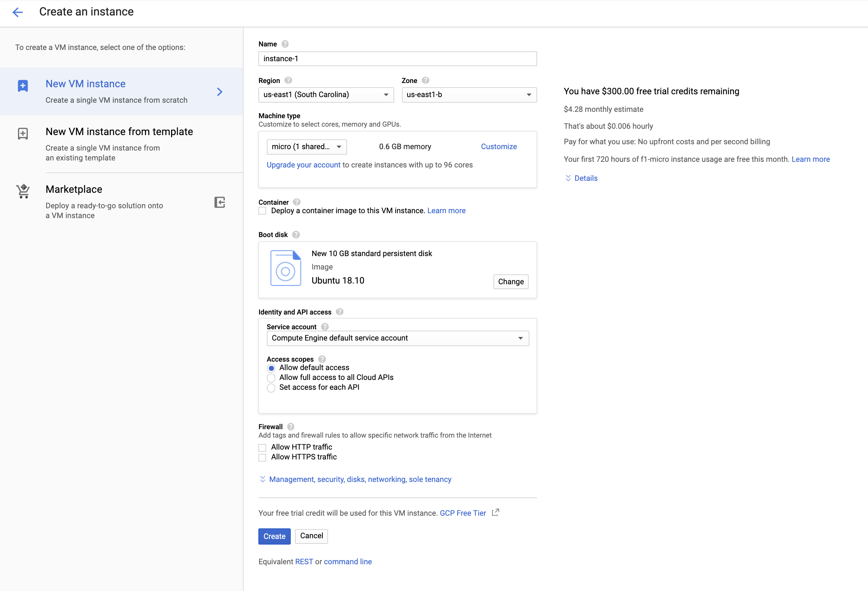Click the Marketplace external launch icon
Image resolution: width=868 pixels, height=591 pixels.
coord(220,202)
